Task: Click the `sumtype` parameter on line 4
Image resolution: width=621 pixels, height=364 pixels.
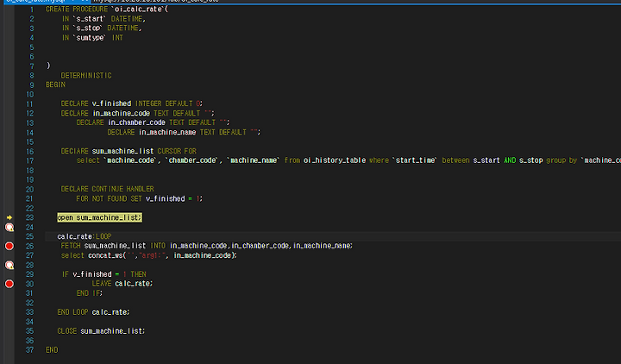Action: click(x=90, y=38)
